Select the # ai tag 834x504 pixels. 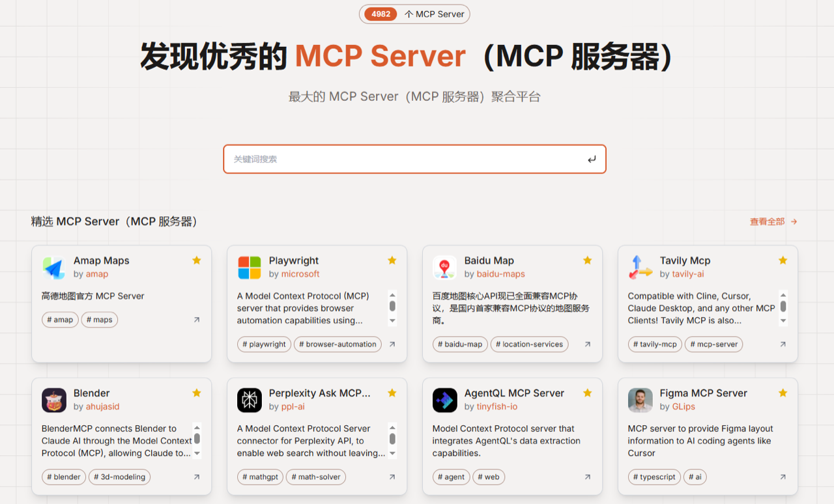tap(695, 477)
